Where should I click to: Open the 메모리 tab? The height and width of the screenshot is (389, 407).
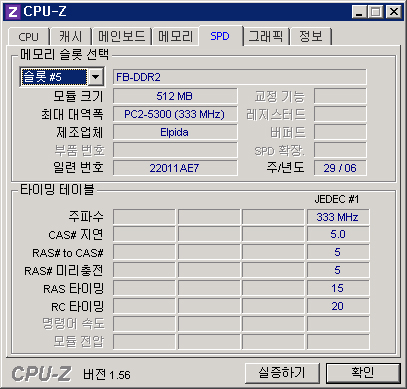tap(175, 37)
